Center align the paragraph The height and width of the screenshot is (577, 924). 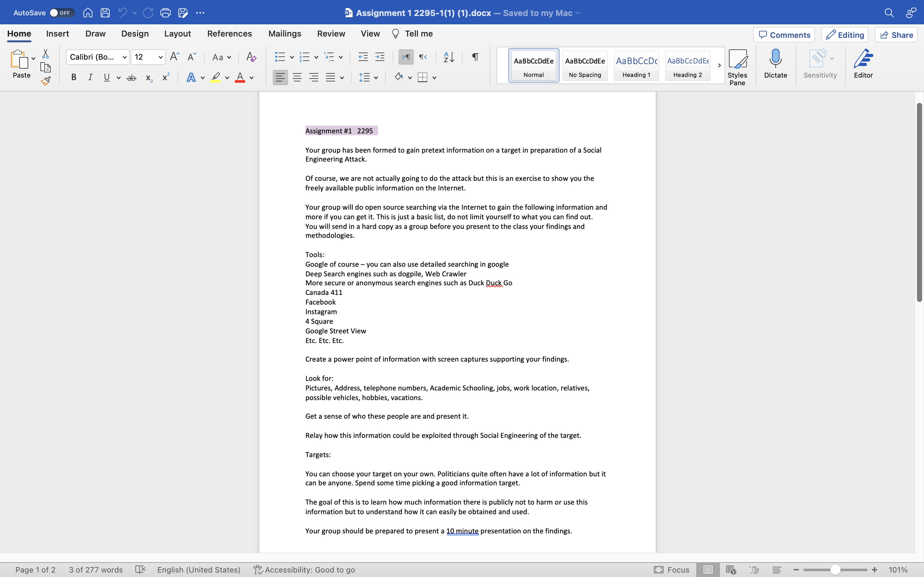(x=297, y=77)
